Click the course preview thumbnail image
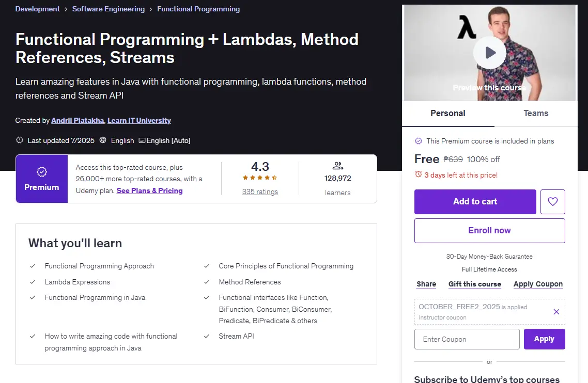 (489, 53)
